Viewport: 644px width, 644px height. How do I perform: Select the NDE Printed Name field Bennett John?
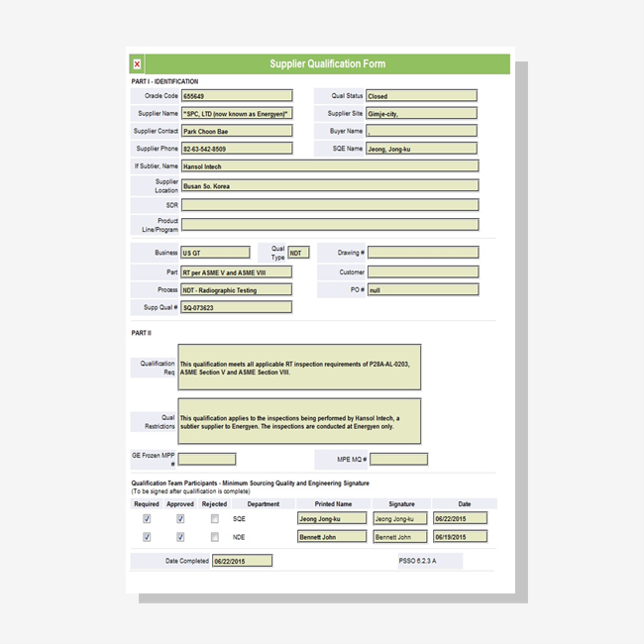tap(332, 536)
